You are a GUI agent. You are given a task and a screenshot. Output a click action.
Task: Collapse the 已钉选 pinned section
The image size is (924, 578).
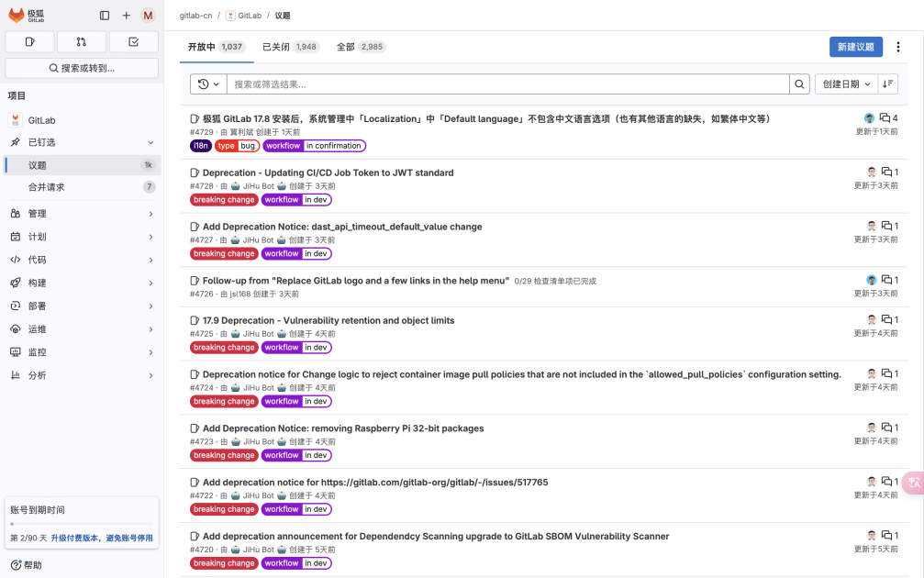coord(81,142)
